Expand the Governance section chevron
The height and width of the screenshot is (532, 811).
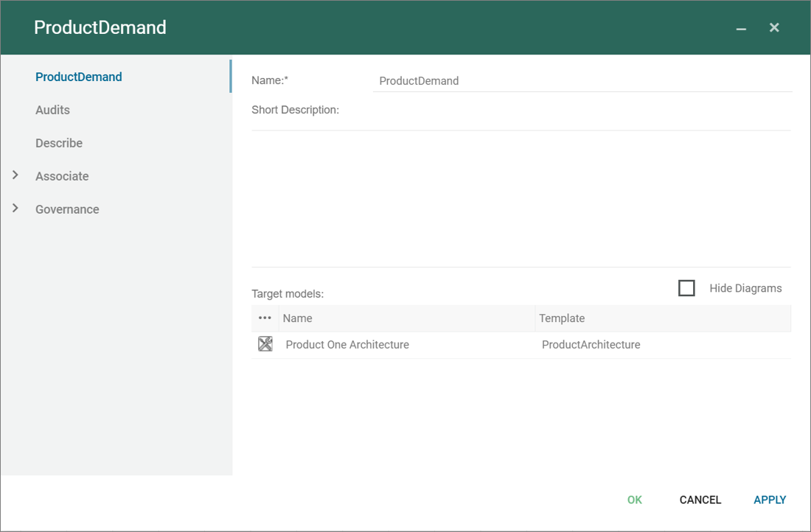15,209
